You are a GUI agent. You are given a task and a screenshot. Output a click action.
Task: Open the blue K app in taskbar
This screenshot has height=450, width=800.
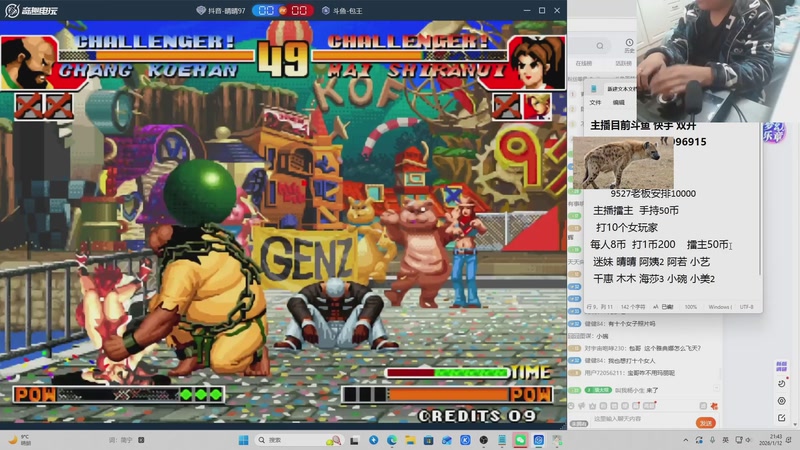[x=465, y=440]
